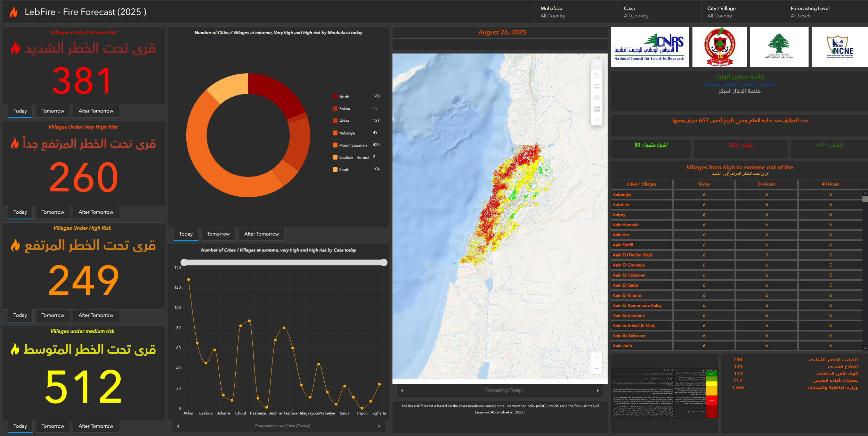Select the Aain El Halazoun village row
This screenshot has height=436, width=868.
[x=737, y=275]
